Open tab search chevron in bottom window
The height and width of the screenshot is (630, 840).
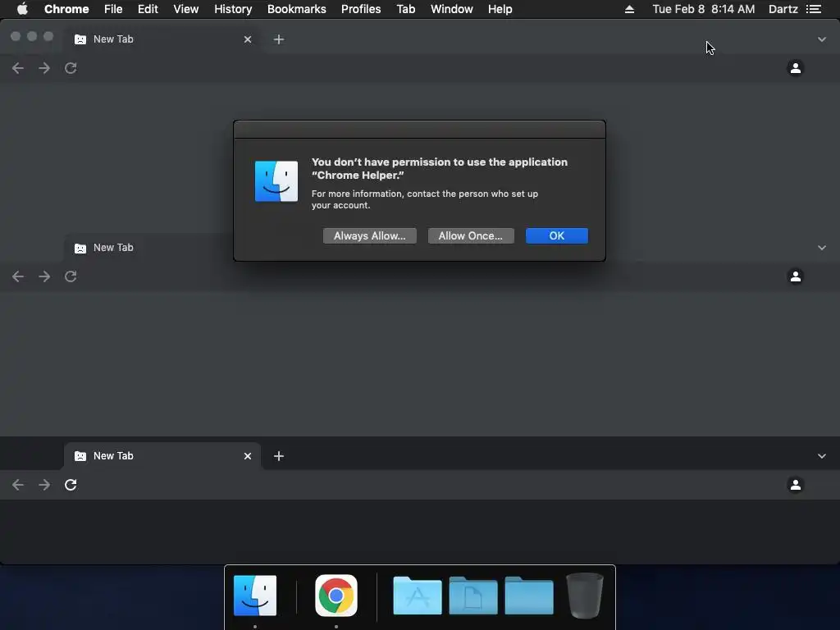(822, 456)
